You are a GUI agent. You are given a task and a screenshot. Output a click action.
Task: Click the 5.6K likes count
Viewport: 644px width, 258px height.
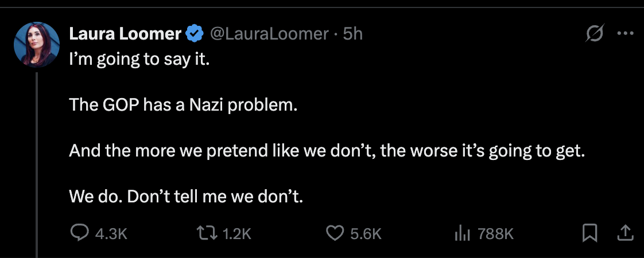click(x=364, y=233)
